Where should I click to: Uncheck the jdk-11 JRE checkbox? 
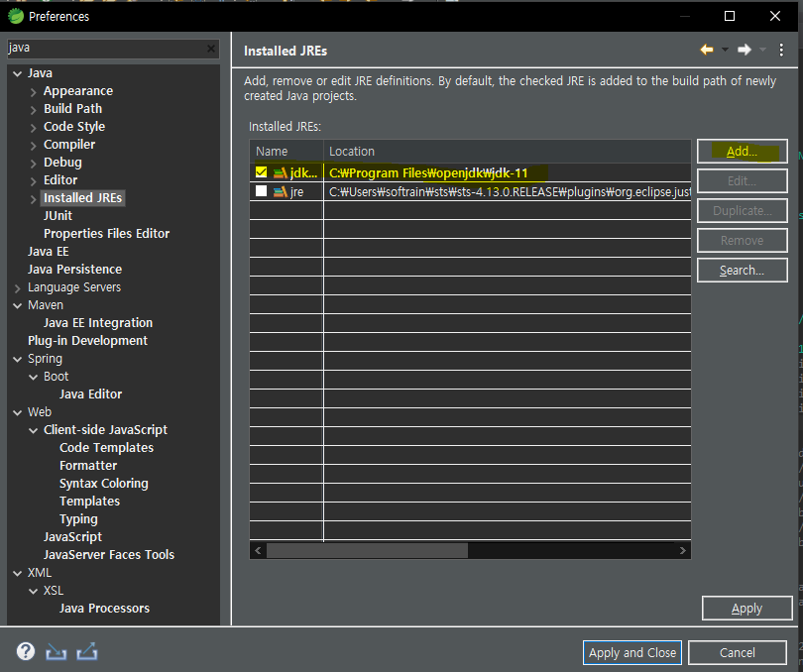point(261,172)
